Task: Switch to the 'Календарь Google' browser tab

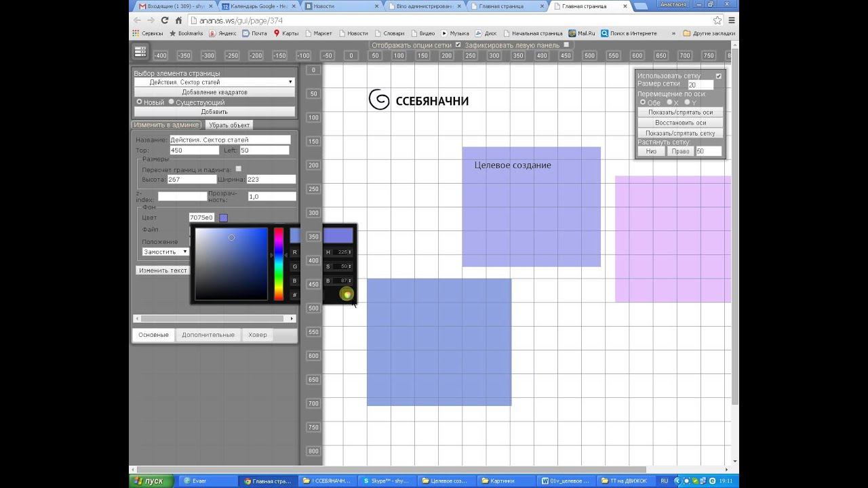Action: pos(260,6)
